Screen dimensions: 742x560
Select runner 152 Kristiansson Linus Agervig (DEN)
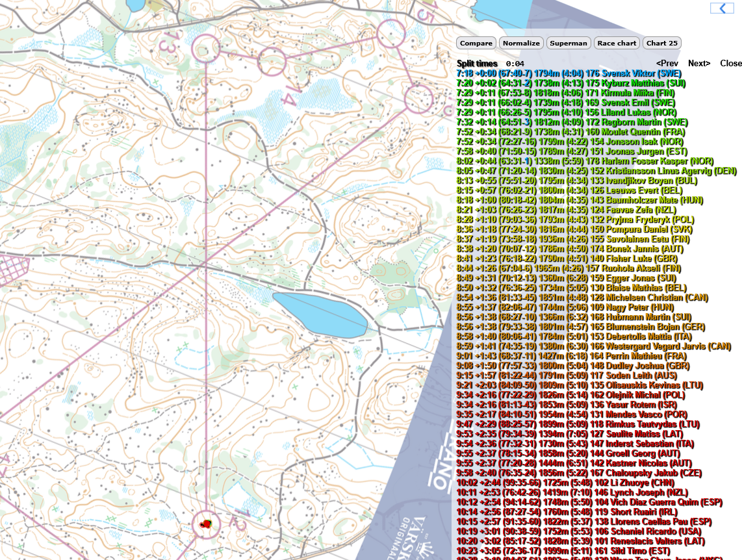tap(596, 171)
